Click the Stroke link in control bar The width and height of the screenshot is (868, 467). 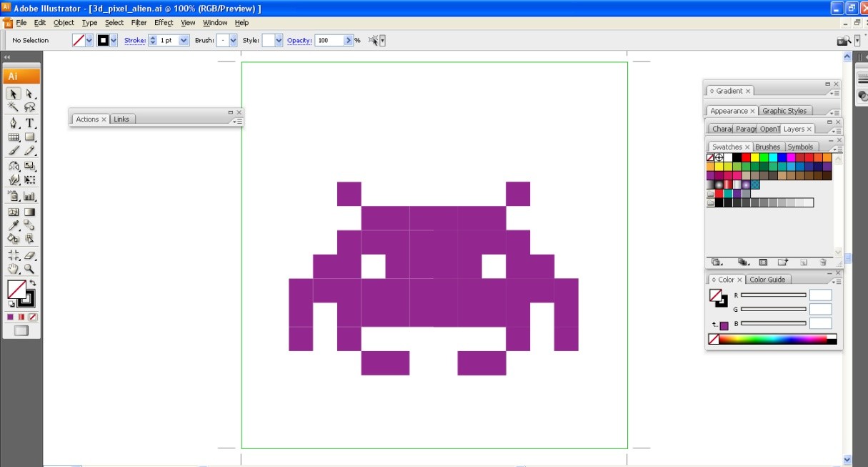(x=135, y=40)
